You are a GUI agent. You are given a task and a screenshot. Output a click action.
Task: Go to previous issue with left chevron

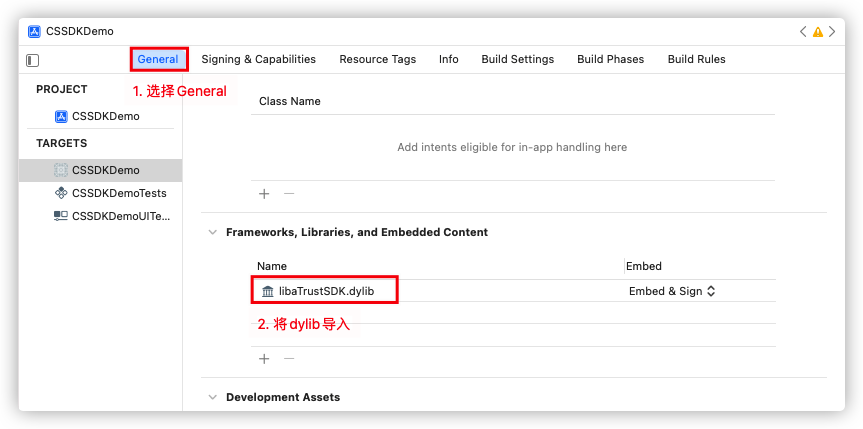click(803, 32)
